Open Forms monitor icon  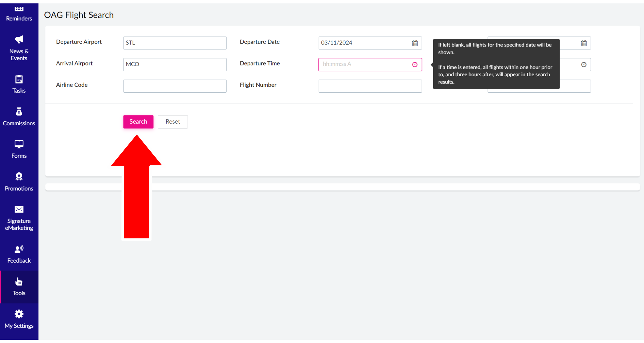coord(19,144)
